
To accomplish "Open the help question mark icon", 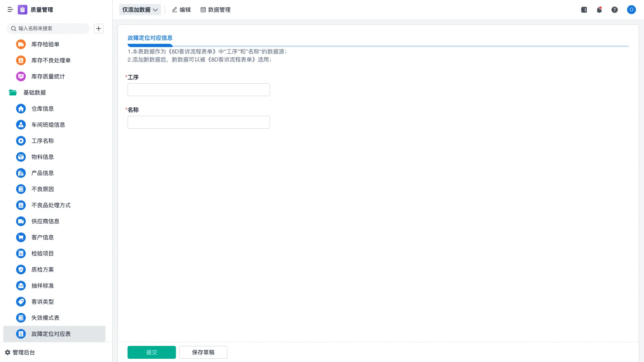I will [x=615, y=10].
